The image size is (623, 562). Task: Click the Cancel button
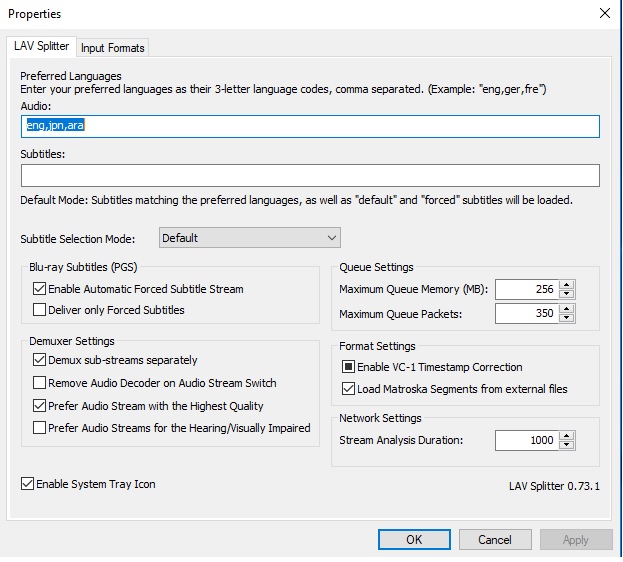494,540
